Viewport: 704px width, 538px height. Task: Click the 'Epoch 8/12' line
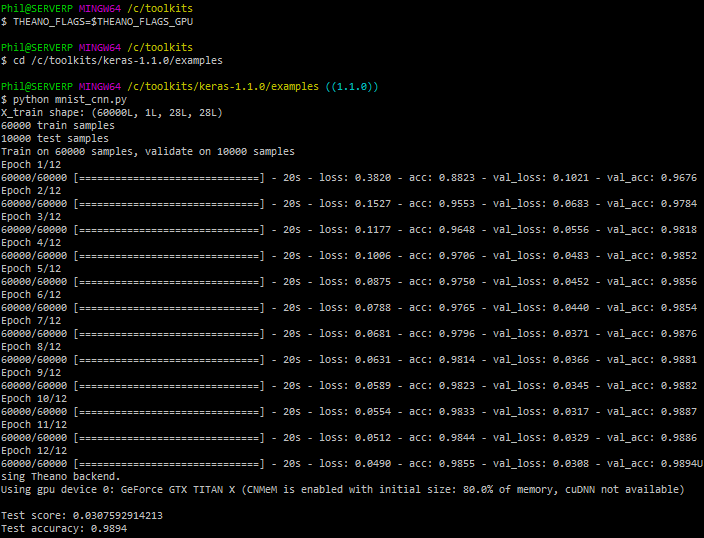coord(31,347)
